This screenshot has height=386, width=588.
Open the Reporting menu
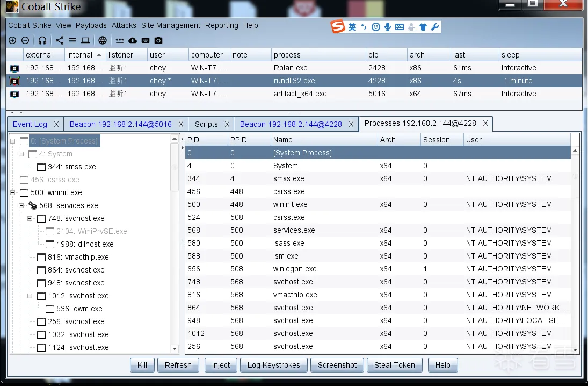[x=222, y=25]
